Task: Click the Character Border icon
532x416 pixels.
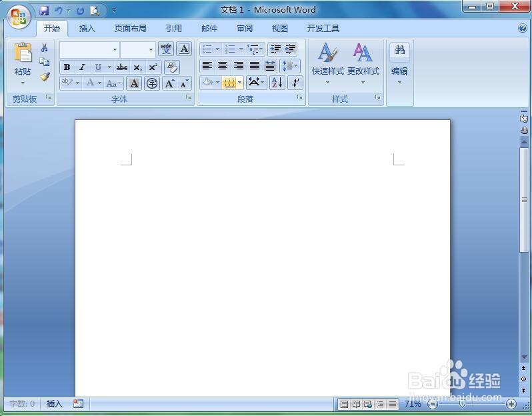Action: coord(184,49)
